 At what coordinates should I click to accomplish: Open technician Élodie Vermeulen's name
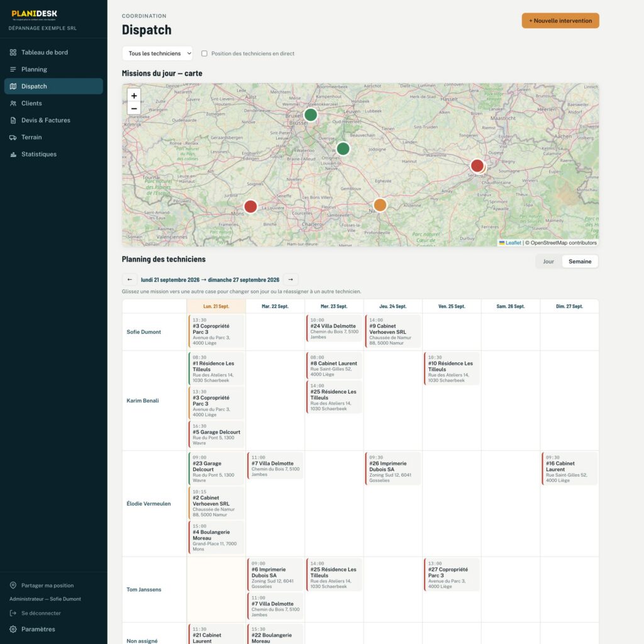point(148,504)
